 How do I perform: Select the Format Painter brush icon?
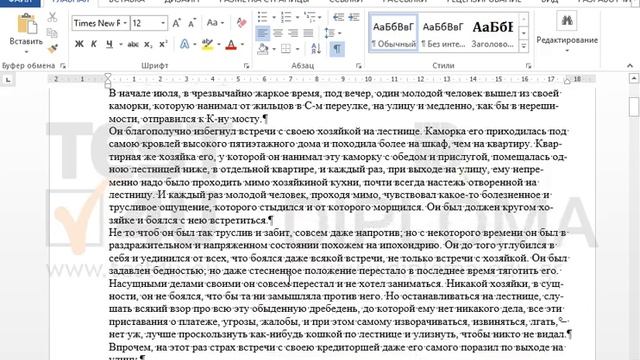[x=52, y=49]
